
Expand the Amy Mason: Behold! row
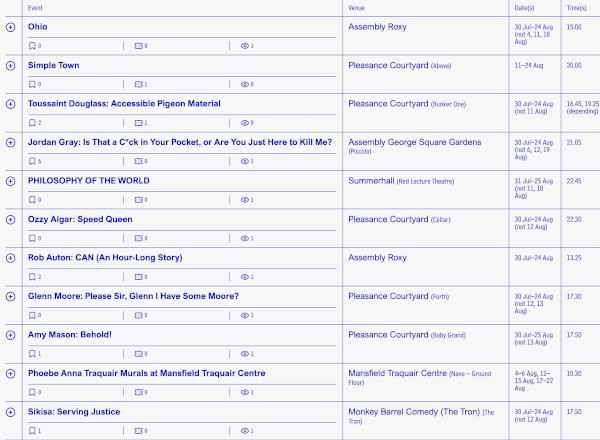pos(11,335)
